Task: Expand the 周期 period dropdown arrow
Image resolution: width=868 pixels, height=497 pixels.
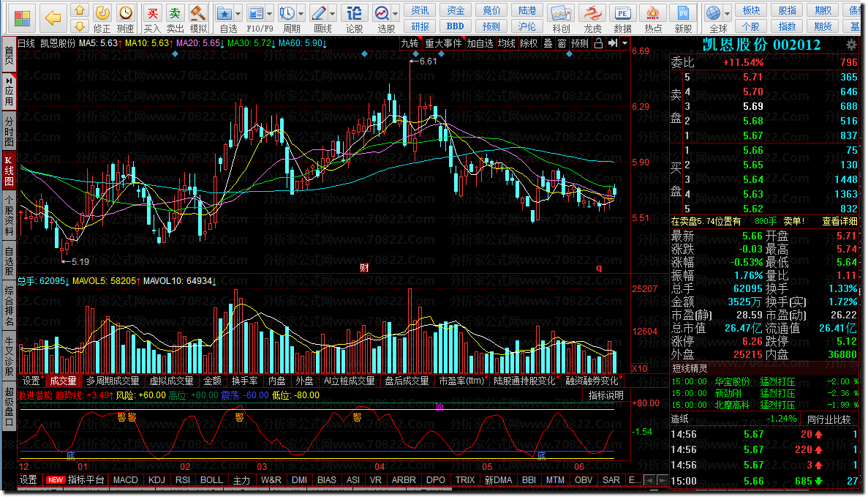Action: (301, 14)
